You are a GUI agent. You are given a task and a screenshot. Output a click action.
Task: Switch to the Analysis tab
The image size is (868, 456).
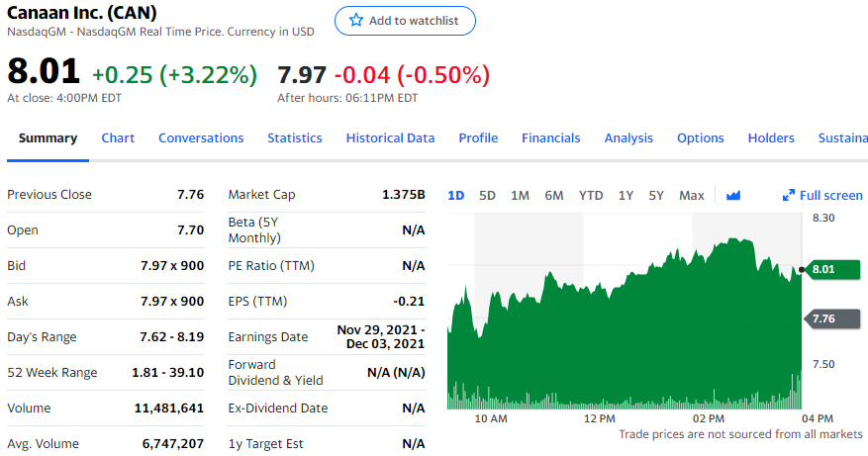click(x=628, y=138)
